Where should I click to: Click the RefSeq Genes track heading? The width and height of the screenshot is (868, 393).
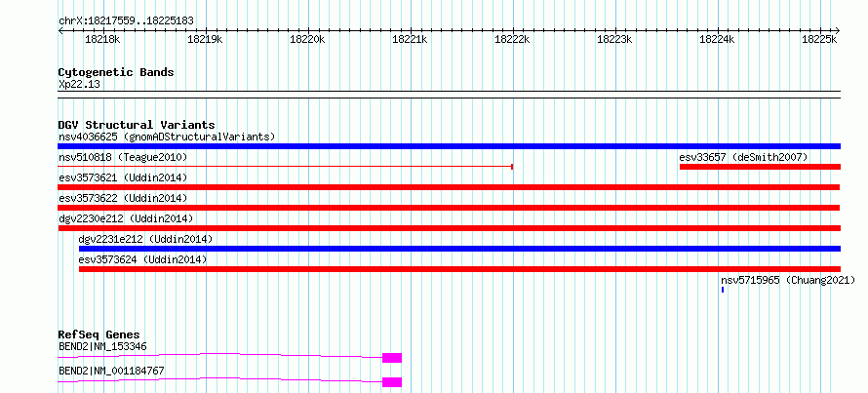99,334
